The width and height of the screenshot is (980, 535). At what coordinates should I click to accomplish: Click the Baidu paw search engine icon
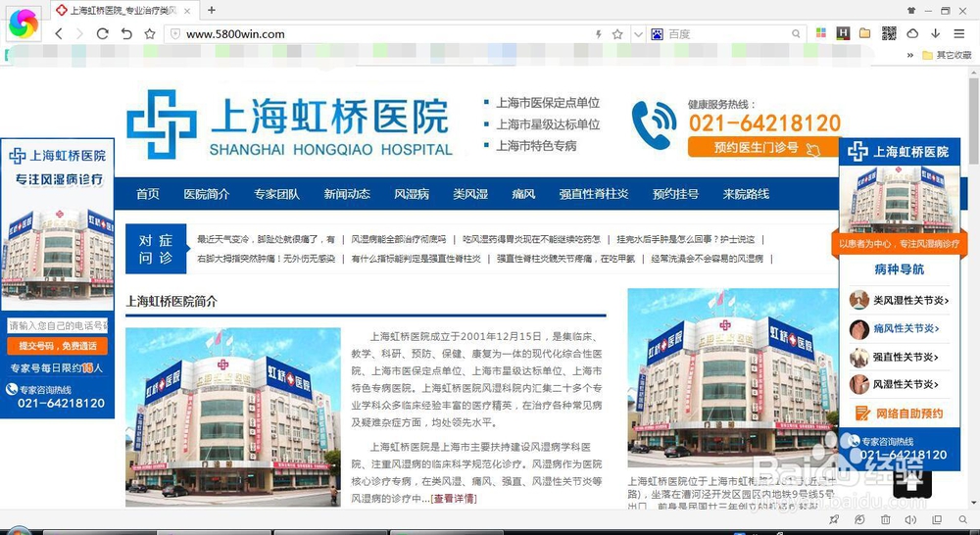657,34
